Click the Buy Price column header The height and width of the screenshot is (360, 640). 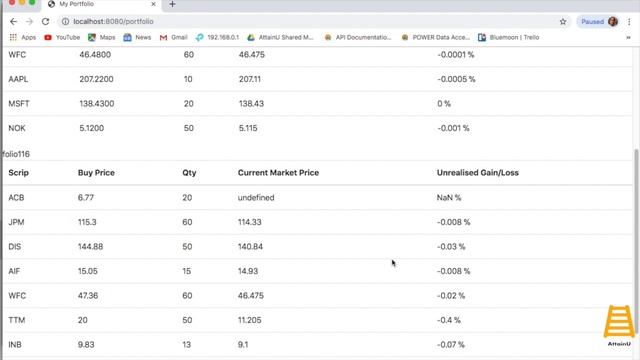point(96,173)
